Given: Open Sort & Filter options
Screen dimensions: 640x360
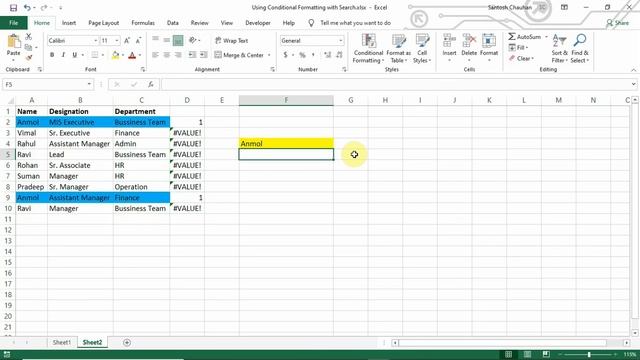Looking at the screenshot, I should [559, 49].
